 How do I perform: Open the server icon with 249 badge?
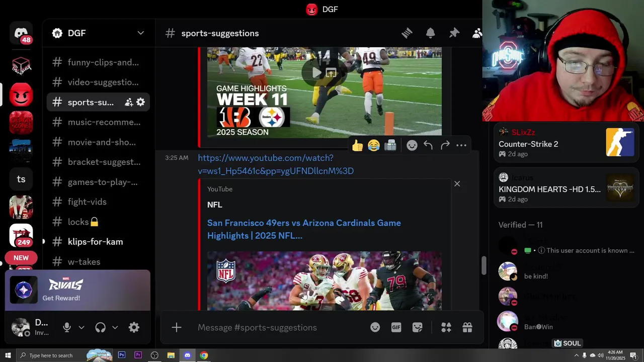click(x=21, y=235)
